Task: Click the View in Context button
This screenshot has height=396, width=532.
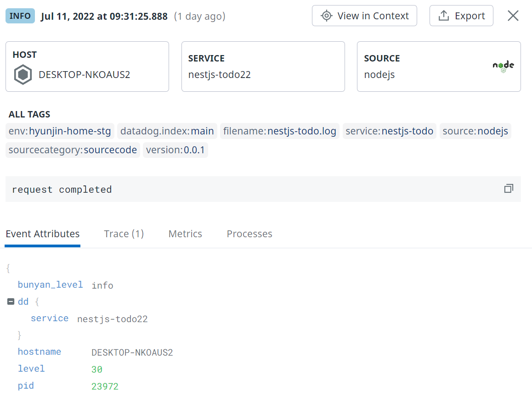Action: [364, 16]
